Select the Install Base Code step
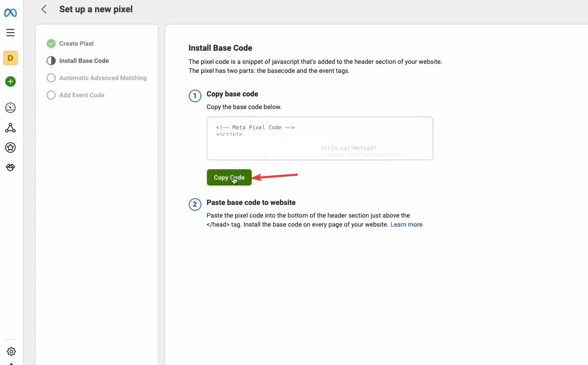588x365 pixels. (84, 61)
